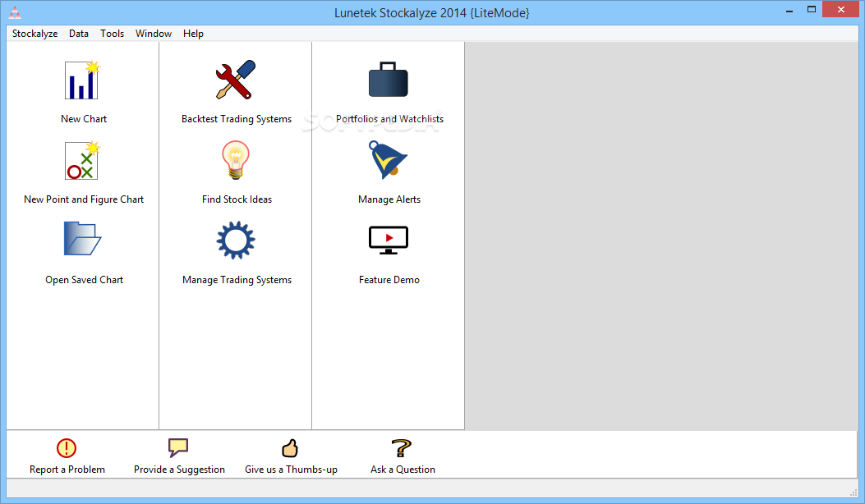Image resolution: width=865 pixels, height=504 pixels.
Task: Open Manage Trading Systems gear icon
Action: (236, 240)
